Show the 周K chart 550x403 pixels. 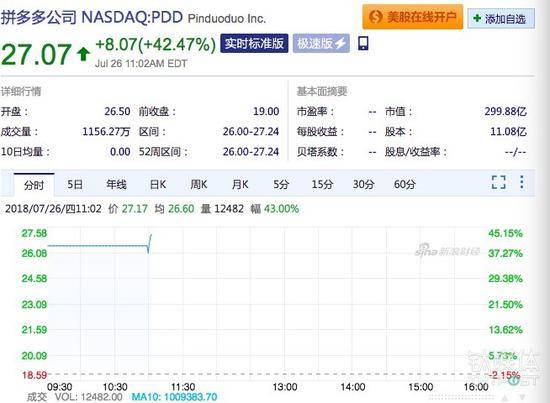click(199, 184)
